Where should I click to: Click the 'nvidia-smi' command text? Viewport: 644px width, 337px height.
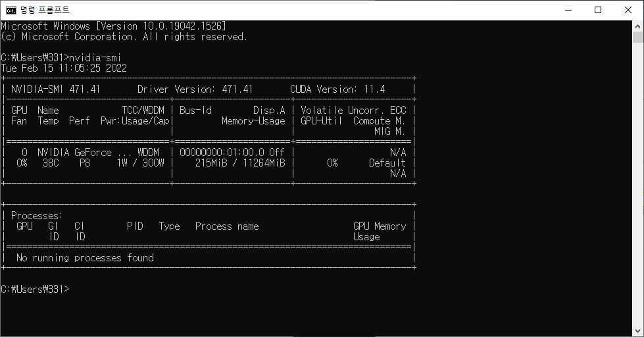tap(95, 57)
